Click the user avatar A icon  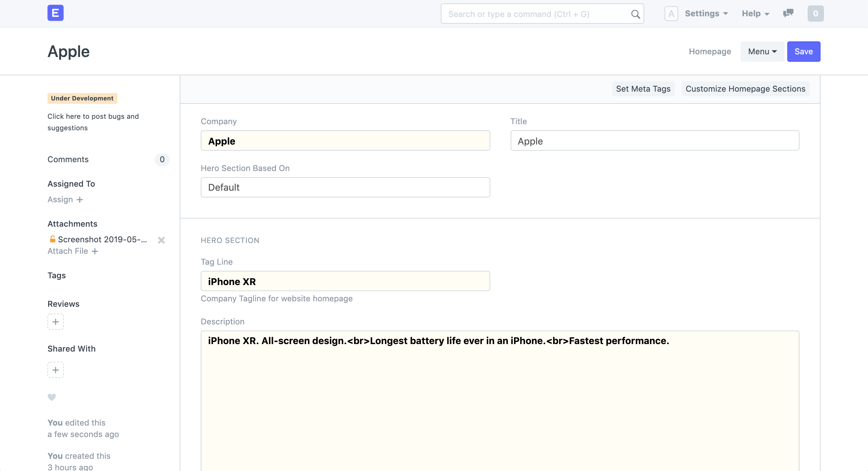tap(671, 14)
